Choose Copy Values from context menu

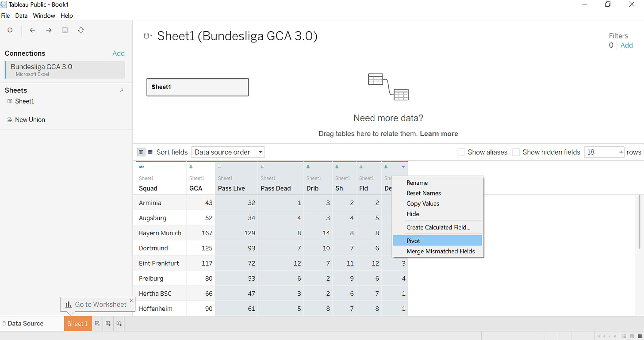[x=437, y=204]
